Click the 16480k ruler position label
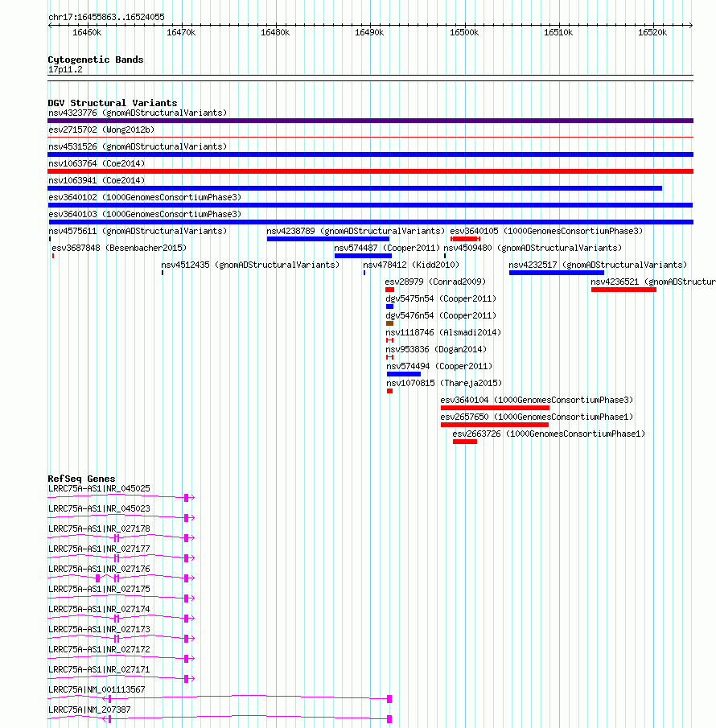 [x=275, y=32]
